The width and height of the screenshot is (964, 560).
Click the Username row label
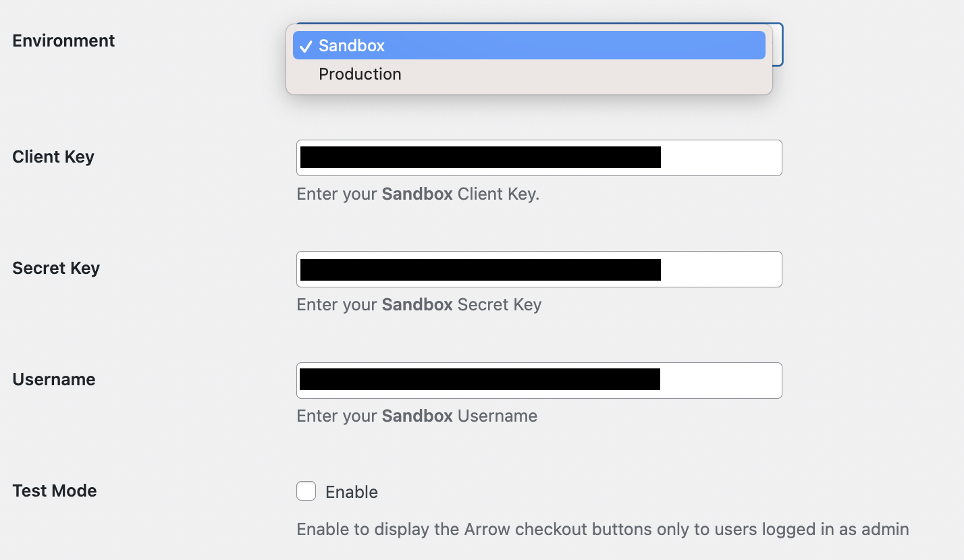[54, 379]
